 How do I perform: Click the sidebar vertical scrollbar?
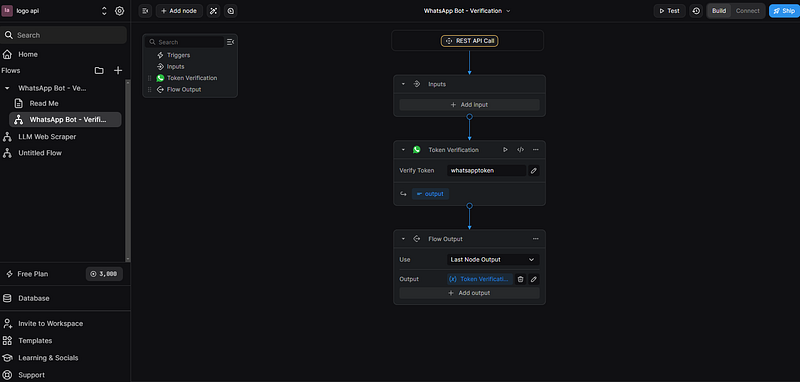[x=128, y=171]
